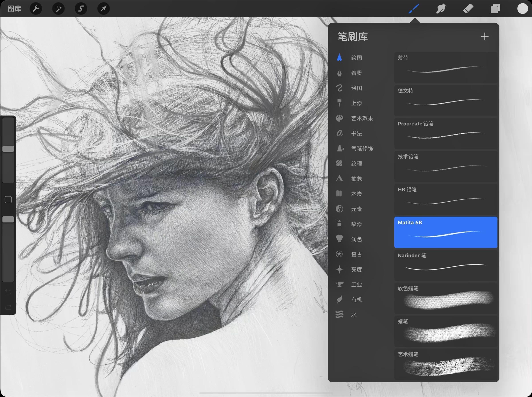This screenshot has width=532, height=397.
Task: Select the 气笔修饰 (Airbrushing) brush category
Action: (x=361, y=148)
